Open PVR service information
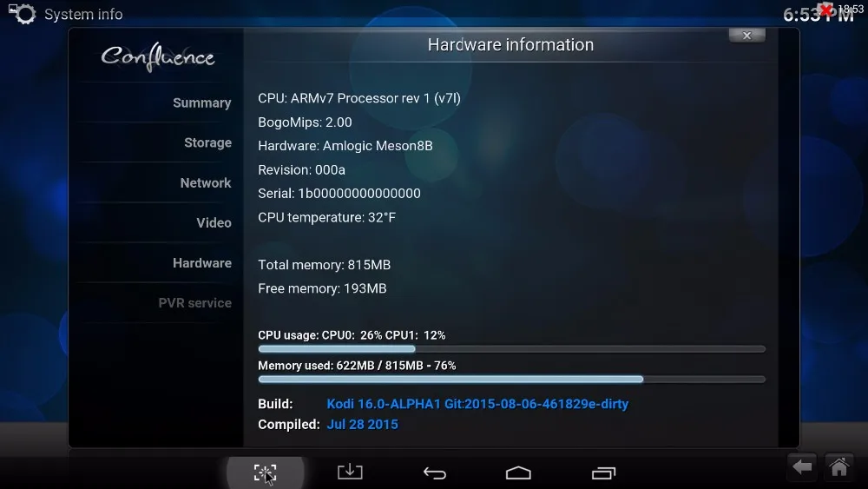The width and height of the screenshot is (868, 489). [x=194, y=303]
